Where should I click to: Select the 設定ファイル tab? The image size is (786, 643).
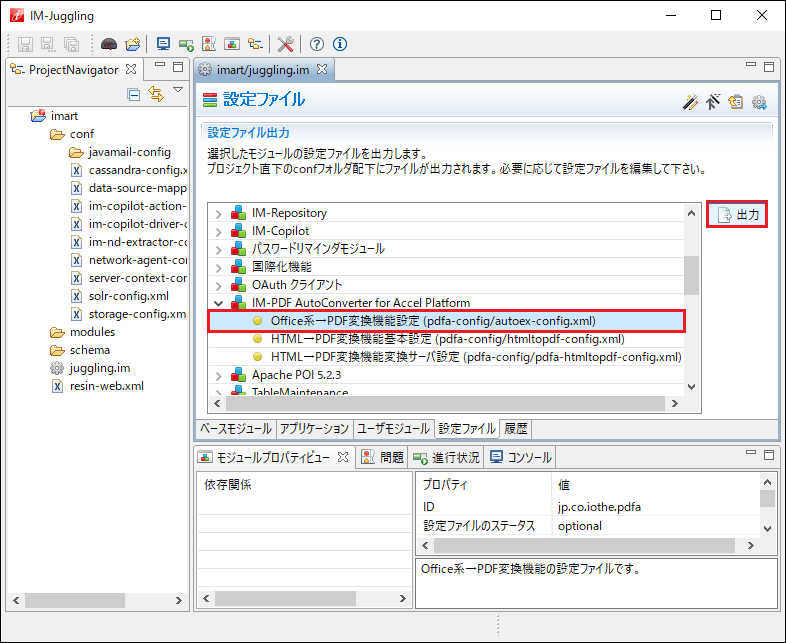tap(467, 428)
